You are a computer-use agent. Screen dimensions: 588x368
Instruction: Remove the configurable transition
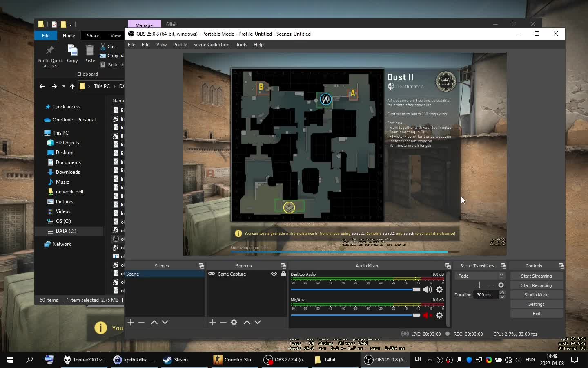pyautogui.click(x=490, y=285)
